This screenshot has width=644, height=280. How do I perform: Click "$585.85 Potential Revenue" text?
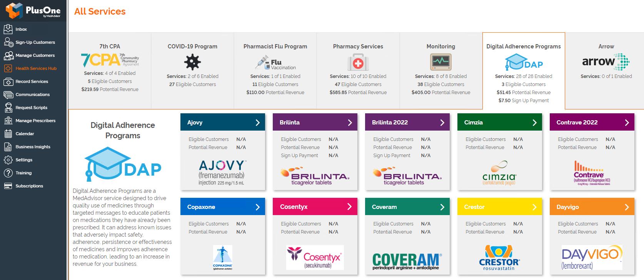[x=358, y=93]
